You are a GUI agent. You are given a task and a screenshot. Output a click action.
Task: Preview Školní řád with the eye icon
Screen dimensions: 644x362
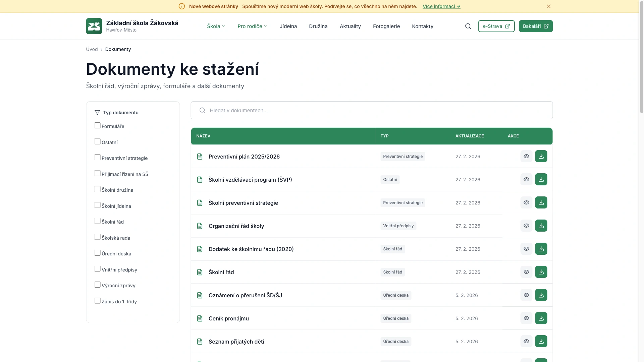[x=526, y=272]
